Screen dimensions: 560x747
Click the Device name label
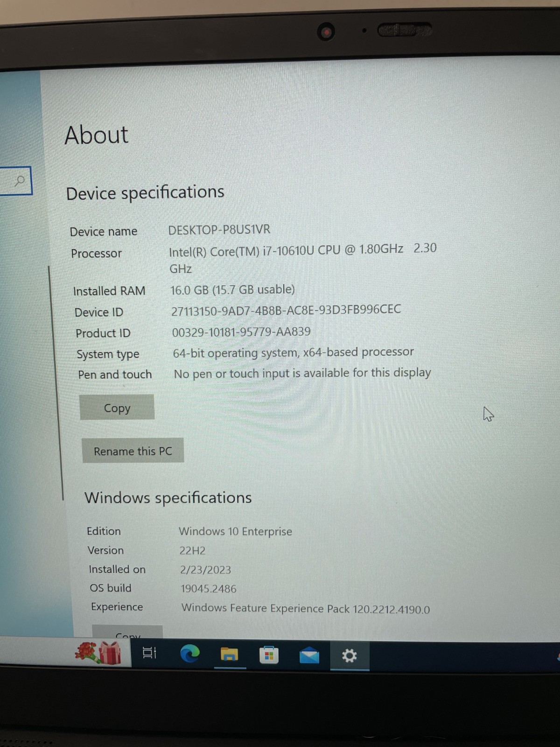pyautogui.click(x=104, y=232)
